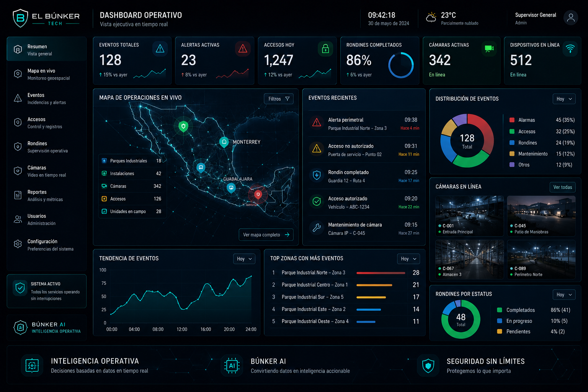Expand the Distribución de Eventos Hoy dropdown
The width and height of the screenshot is (588, 392).
point(564,99)
